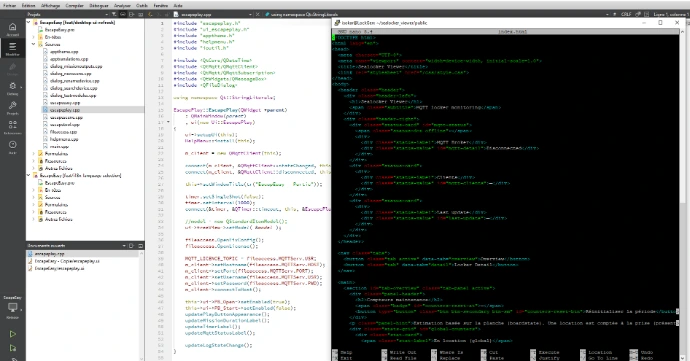Select dialog_renamedevice.cpp in the tree
690x361 pixels.
75,81
